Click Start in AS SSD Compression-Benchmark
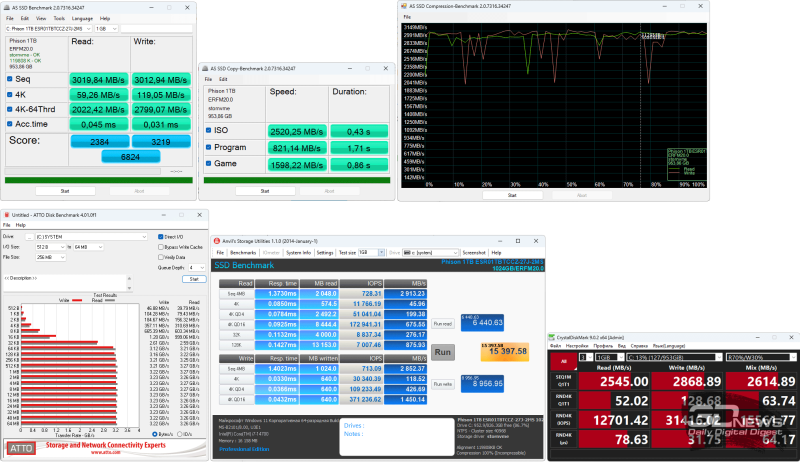 pyautogui.click(x=512, y=195)
